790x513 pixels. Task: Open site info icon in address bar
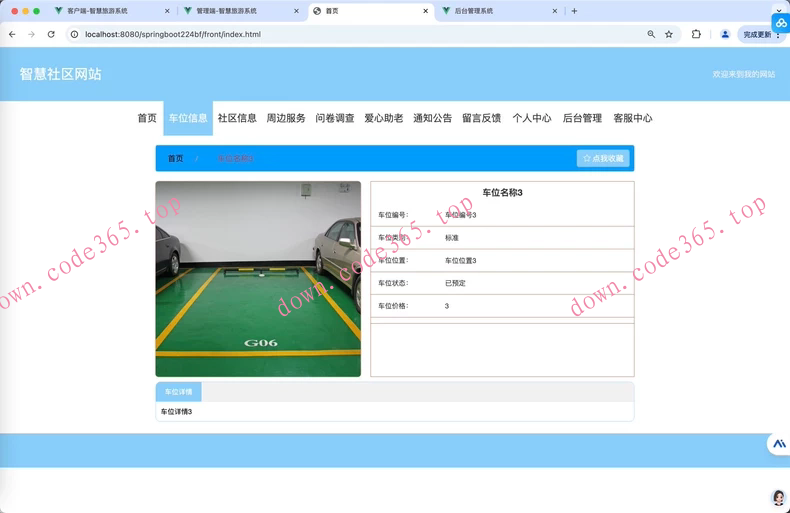(75, 34)
